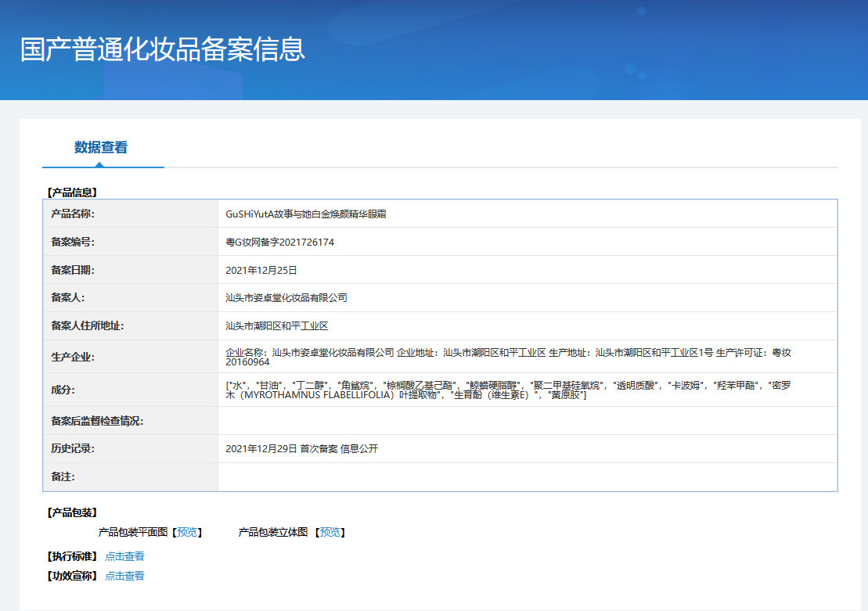Click the 备案人 label cell
Viewport: 868px width, 611px height.
[x=131, y=298]
